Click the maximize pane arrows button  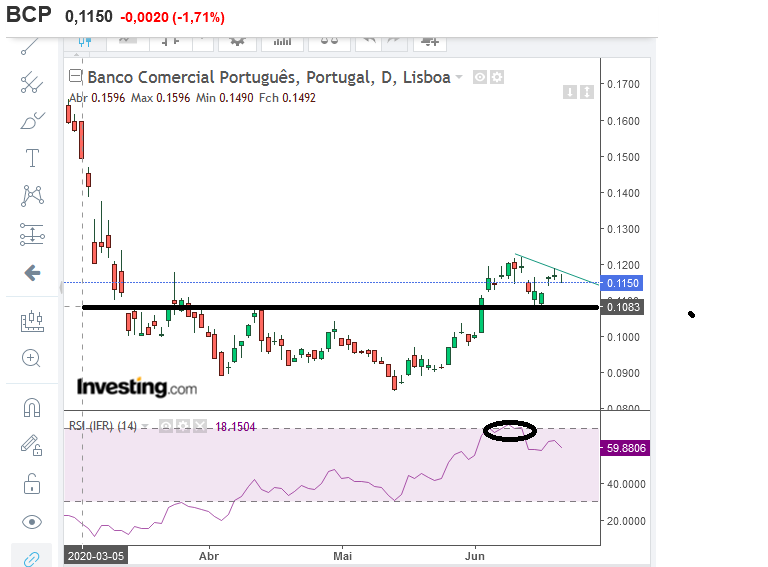coord(587,92)
